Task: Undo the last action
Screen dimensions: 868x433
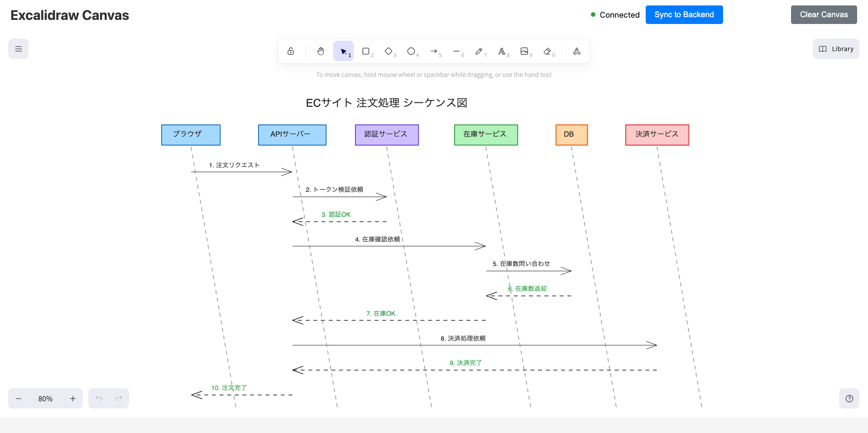Action: pos(99,398)
